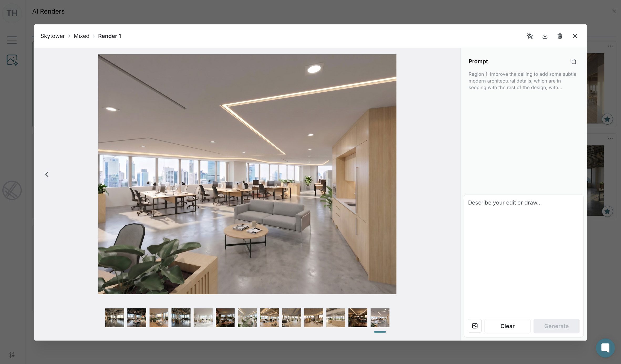Select the sixth render thumbnail
Image resolution: width=621 pixels, height=364 pixels.
(225, 318)
